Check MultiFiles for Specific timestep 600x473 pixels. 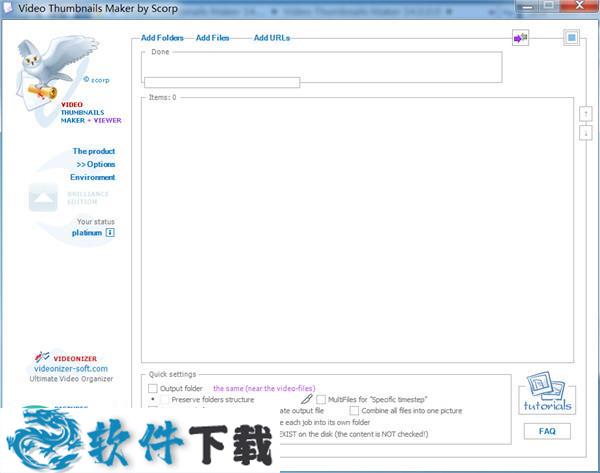[321, 400]
